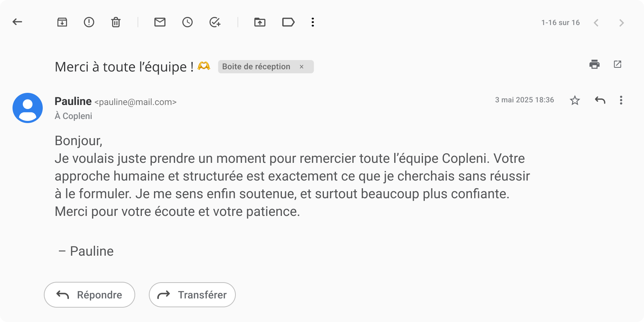Click reply arrow next to star
Screen dimensions: 644x322
[600, 100]
